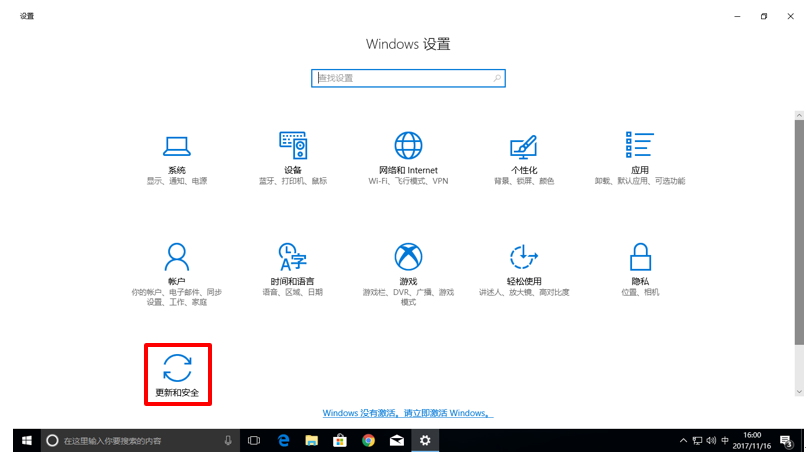Screen dimensions: 806x454
Task: Show hidden tray icons chevron
Action: pyautogui.click(x=683, y=441)
